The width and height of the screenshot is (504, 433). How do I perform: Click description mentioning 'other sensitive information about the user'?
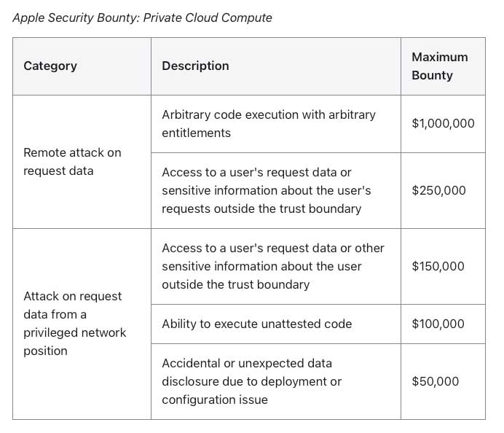(272, 266)
